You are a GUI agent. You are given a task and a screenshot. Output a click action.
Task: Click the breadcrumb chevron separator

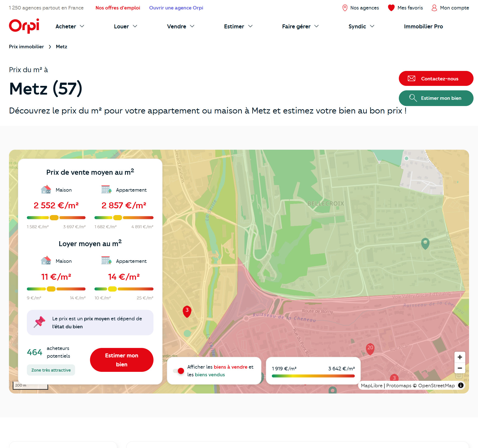[50, 47]
